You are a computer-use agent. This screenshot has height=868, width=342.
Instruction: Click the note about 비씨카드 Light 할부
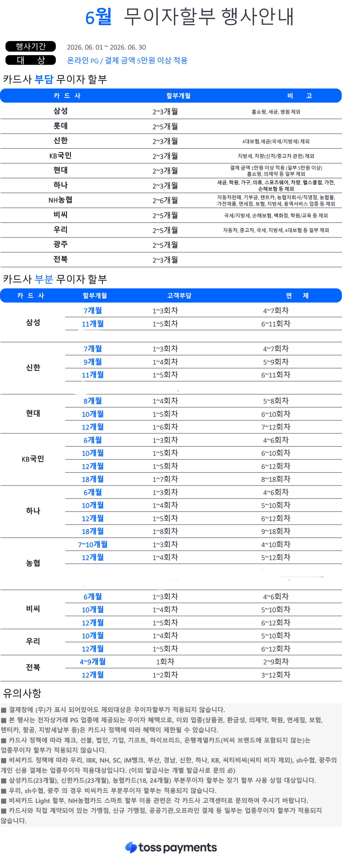pyautogui.click(x=155, y=801)
